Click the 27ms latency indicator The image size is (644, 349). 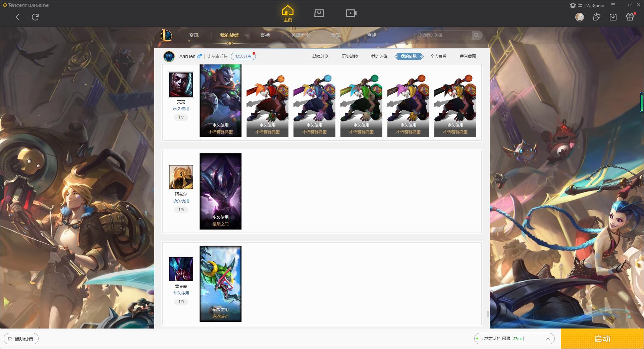518,339
